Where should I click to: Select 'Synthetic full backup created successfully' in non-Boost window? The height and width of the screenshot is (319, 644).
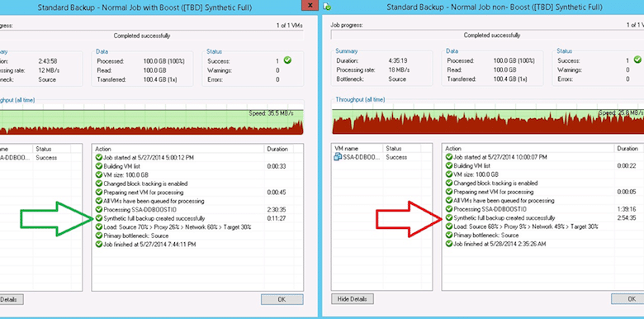(x=543, y=218)
